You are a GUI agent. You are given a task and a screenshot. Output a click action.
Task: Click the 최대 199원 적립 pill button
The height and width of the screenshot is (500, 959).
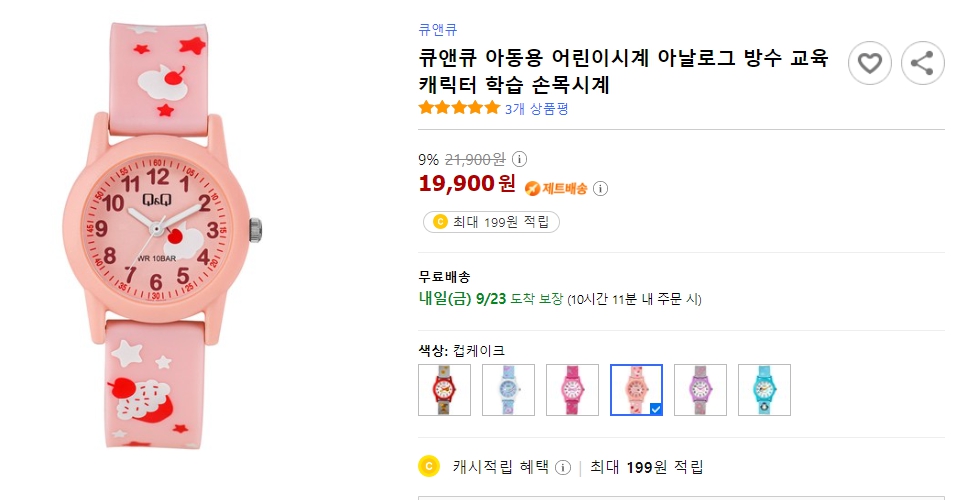click(490, 222)
